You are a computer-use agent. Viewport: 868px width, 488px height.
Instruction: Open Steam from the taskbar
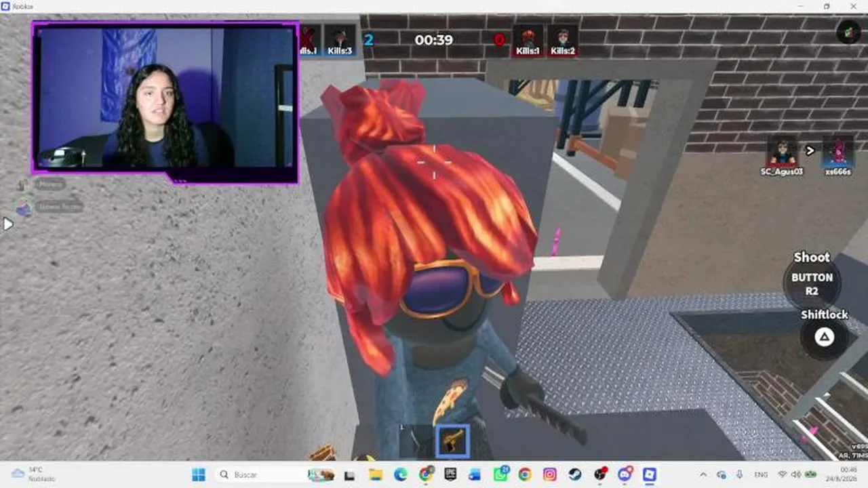coord(574,474)
